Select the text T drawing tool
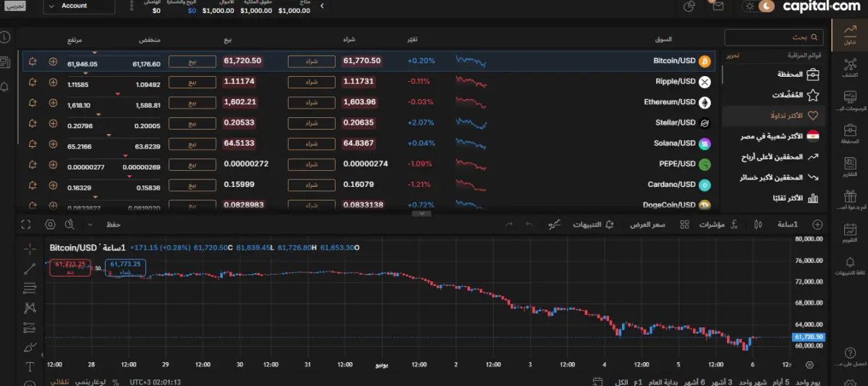Screen dimensions: 868x386 pos(30,366)
